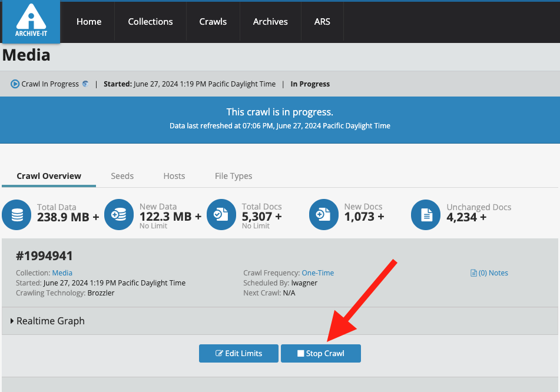Go to Collections in navigation bar
560x392 pixels.
point(150,22)
